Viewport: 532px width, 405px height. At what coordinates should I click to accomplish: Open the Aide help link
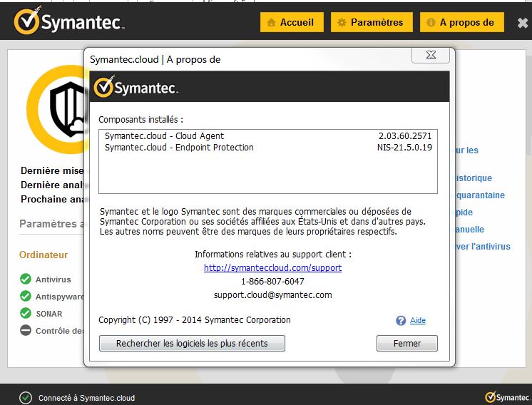(x=418, y=320)
